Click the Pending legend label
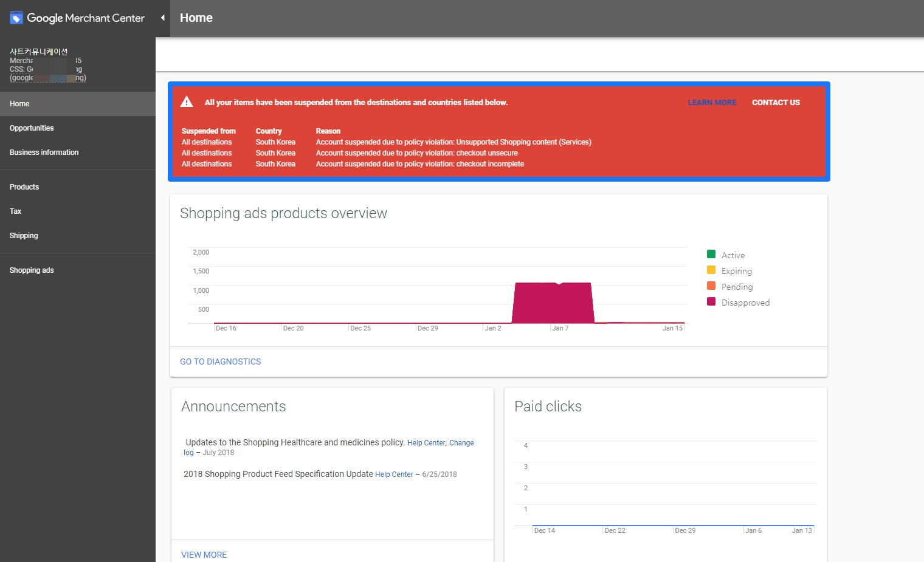Screen dimensions: 924x562 pos(737,287)
